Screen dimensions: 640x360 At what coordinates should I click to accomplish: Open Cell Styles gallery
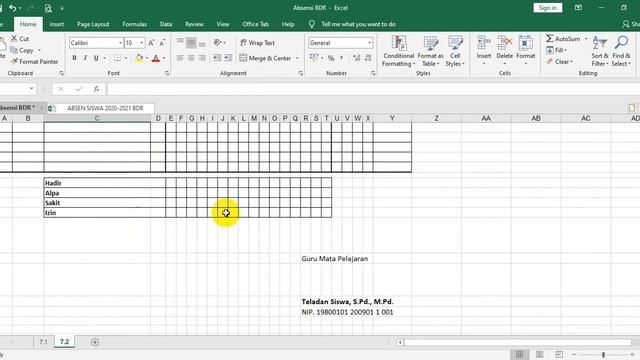coord(455,51)
